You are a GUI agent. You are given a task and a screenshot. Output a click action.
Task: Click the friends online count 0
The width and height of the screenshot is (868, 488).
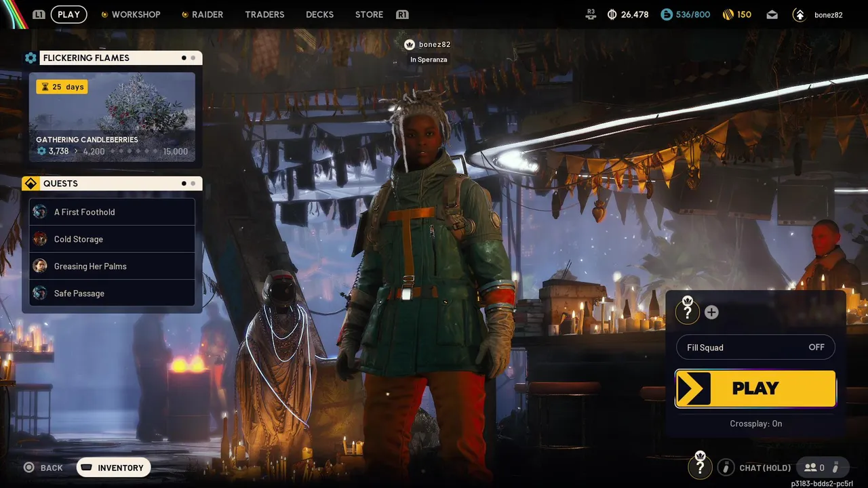pyautogui.click(x=823, y=468)
